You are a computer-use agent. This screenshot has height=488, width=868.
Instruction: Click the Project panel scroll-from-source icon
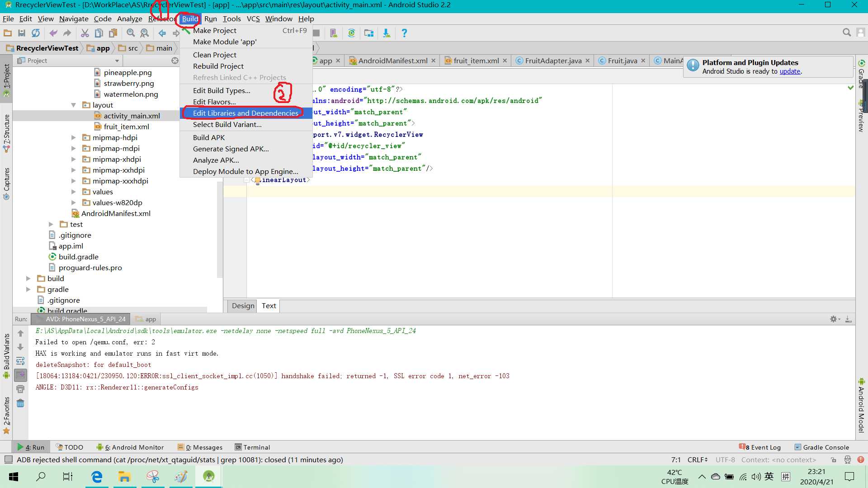point(175,61)
